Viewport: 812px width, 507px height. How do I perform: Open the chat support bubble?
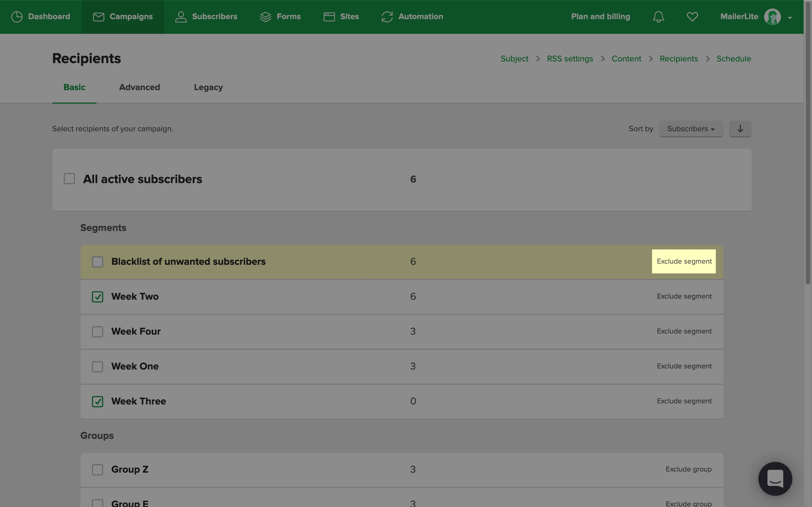tap(775, 479)
